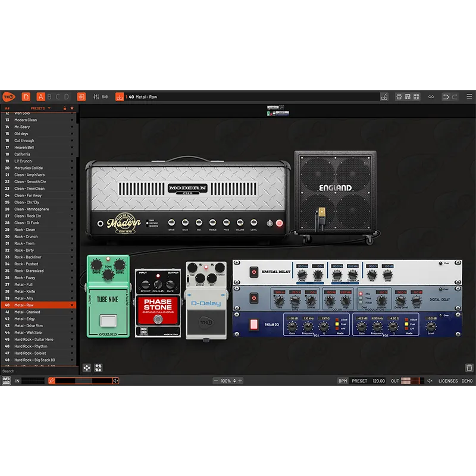Click the tuner icon next to mixer
Screen dimensions: 476x476
(105, 97)
